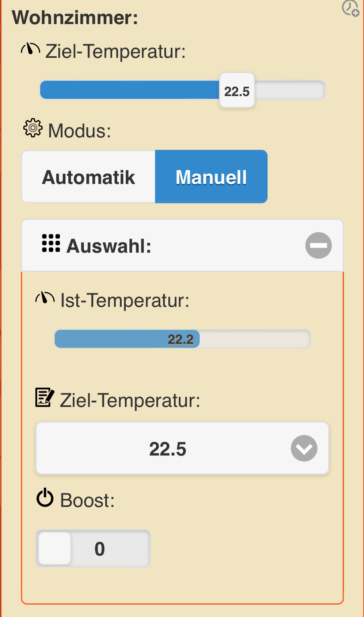Image resolution: width=364 pixels, height=617 pixels.
Task: Select the Automatik mode option
Action: pyautogui.click(x=88, y=177)
